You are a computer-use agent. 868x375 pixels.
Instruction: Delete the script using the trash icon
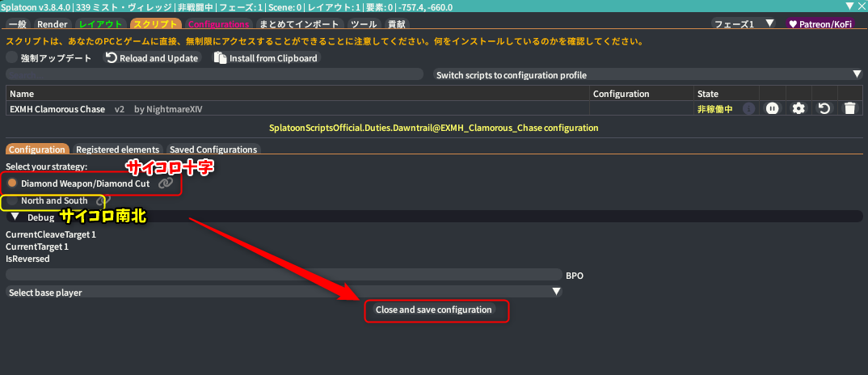tap(849, 108)
